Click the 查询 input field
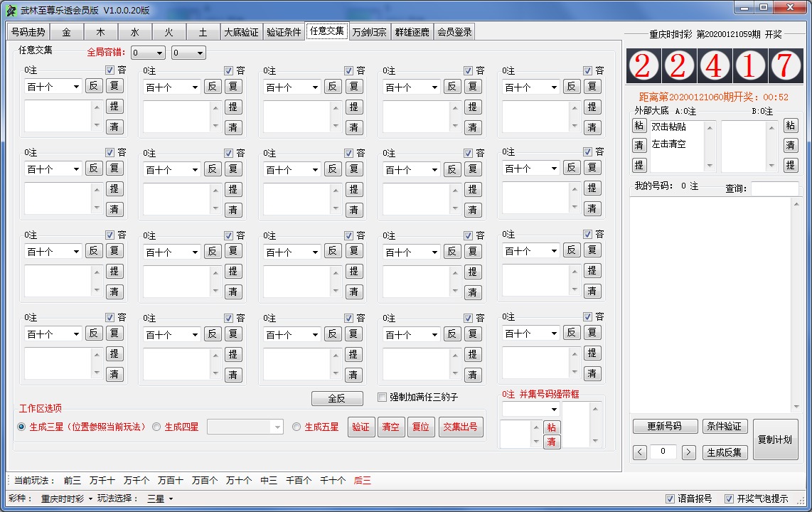Screen dimensions: 812x512 click(774, 188)
